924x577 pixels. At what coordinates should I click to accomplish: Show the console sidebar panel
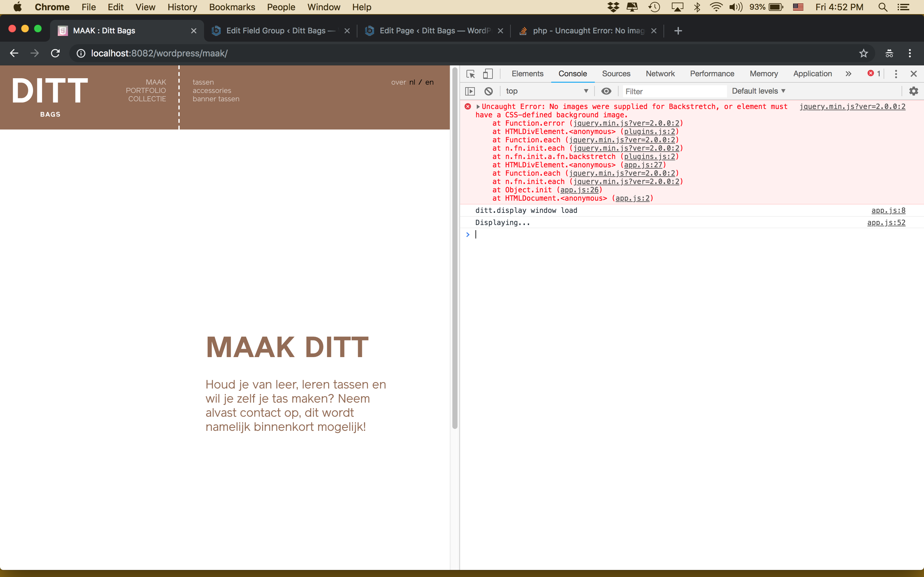[x=470, y=91]
